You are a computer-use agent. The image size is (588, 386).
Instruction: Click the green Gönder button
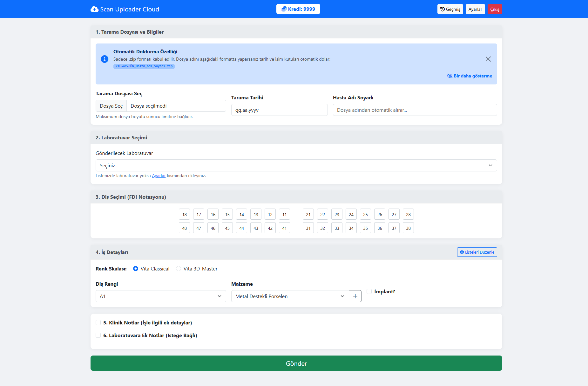tap(296, 363)
